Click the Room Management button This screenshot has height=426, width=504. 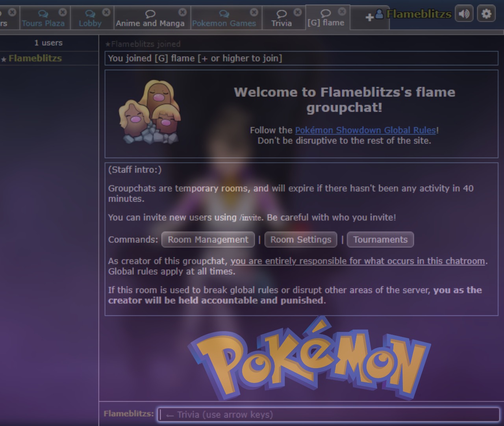click(208, 240)
